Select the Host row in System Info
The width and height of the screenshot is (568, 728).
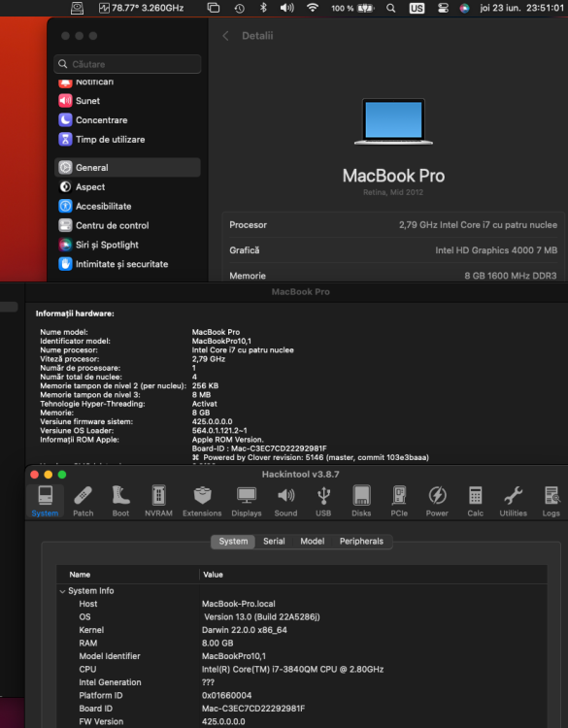(301, 604)
